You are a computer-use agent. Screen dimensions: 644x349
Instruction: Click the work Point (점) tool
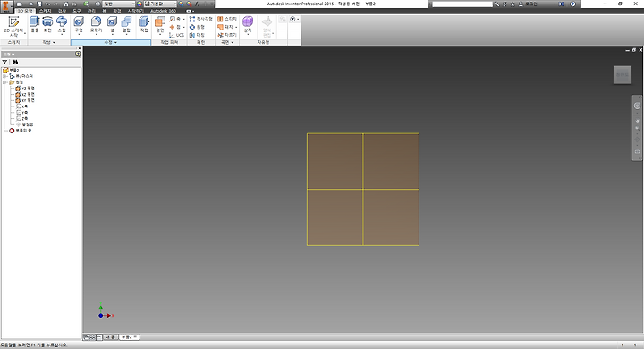[176, 27]
